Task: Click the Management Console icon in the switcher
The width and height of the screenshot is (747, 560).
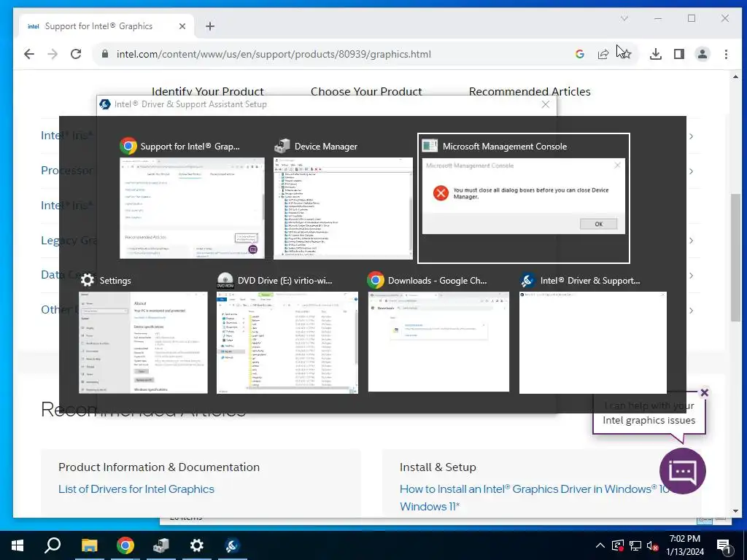Action: pyautogui.click(x=430, y=146)
